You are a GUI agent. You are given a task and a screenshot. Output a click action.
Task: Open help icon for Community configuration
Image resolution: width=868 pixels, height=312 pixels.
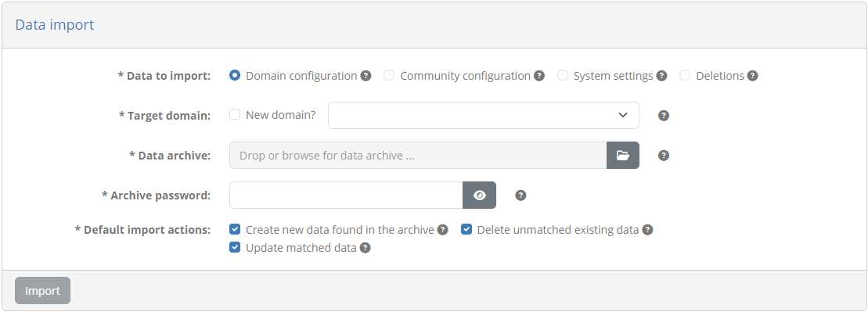coord(539,76)
